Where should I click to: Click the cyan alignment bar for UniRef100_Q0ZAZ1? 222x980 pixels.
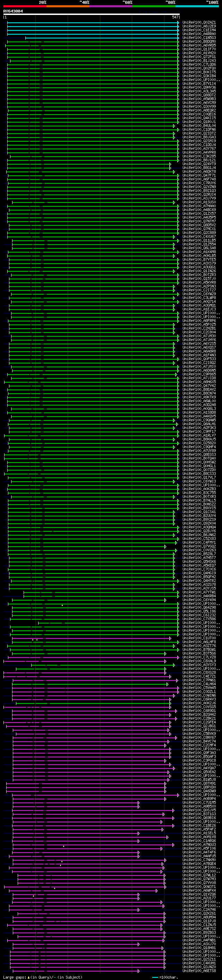click(x=93, y=23)
